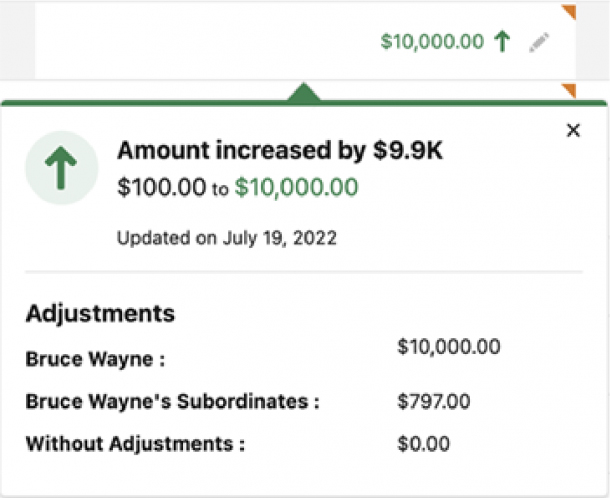Click the $10,000.00 forecast amount in cell

point(432,41)
